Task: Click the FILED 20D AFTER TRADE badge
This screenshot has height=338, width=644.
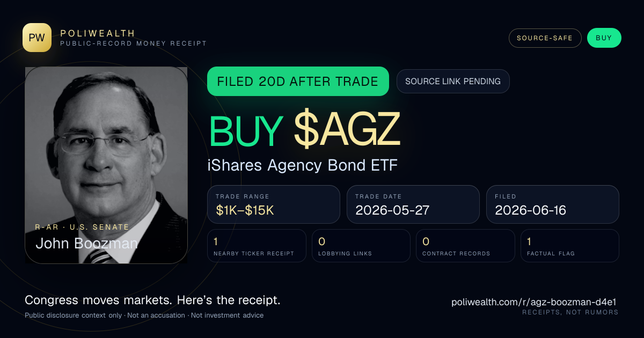Action: click(x=298, y=82)
